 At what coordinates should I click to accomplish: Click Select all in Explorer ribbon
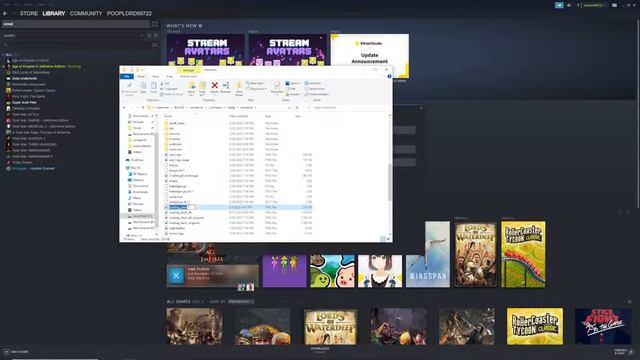(313, 83)
